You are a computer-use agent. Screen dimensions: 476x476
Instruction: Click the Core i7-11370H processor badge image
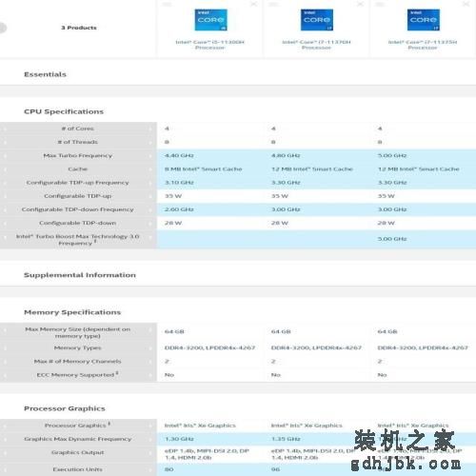pos(317,20)
